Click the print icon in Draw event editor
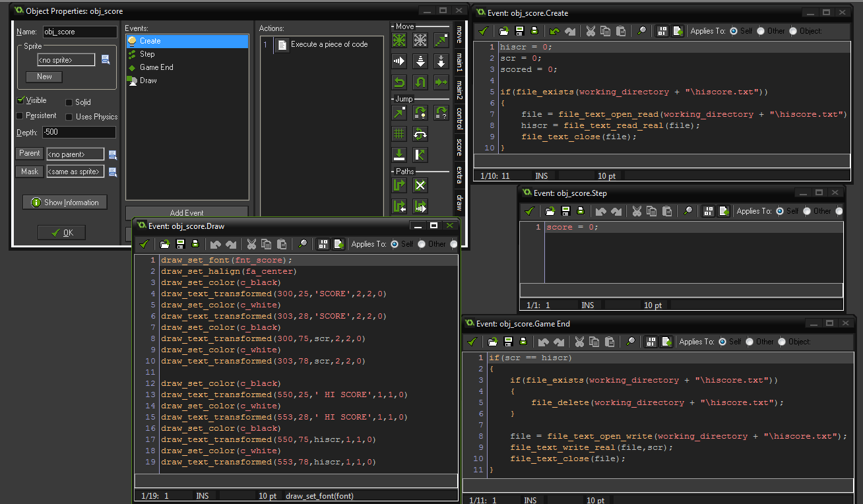Image resolution: width=863 pixels, height=504 pixels. pos(195,244)
